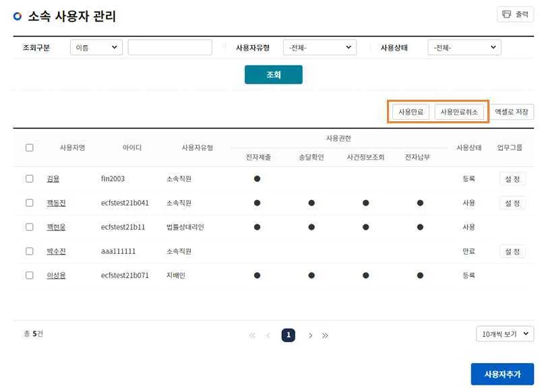This screenshot has height=392, width=542.
Task: Open user name link for ecfstest21b11
Action: coord(56,227)
